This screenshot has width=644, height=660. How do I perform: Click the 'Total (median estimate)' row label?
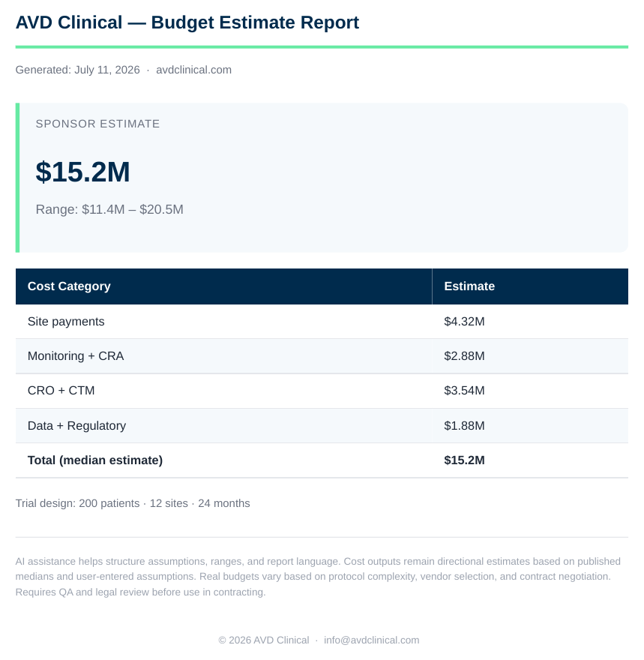click(95, 460)
